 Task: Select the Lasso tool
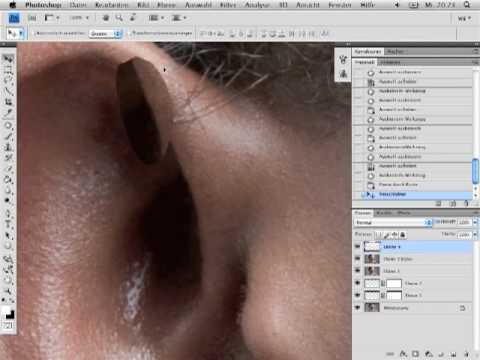click(x=8, y=80)
